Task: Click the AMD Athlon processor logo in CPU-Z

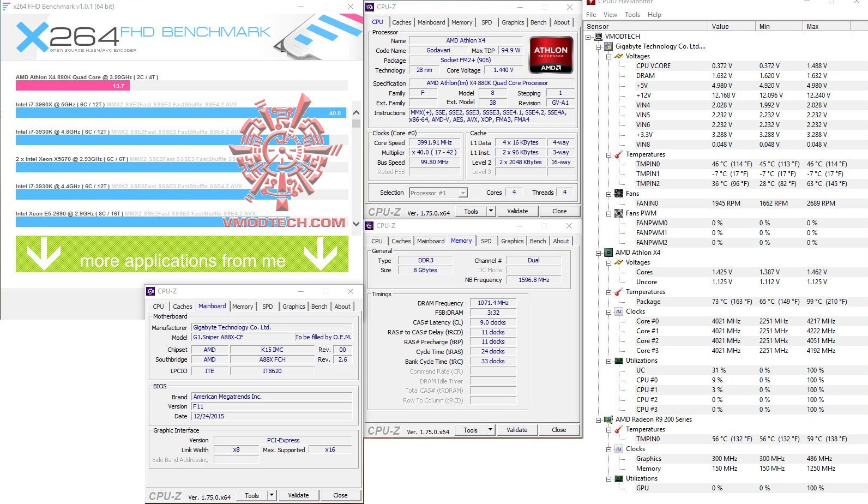Action: (x=551, y=55)
